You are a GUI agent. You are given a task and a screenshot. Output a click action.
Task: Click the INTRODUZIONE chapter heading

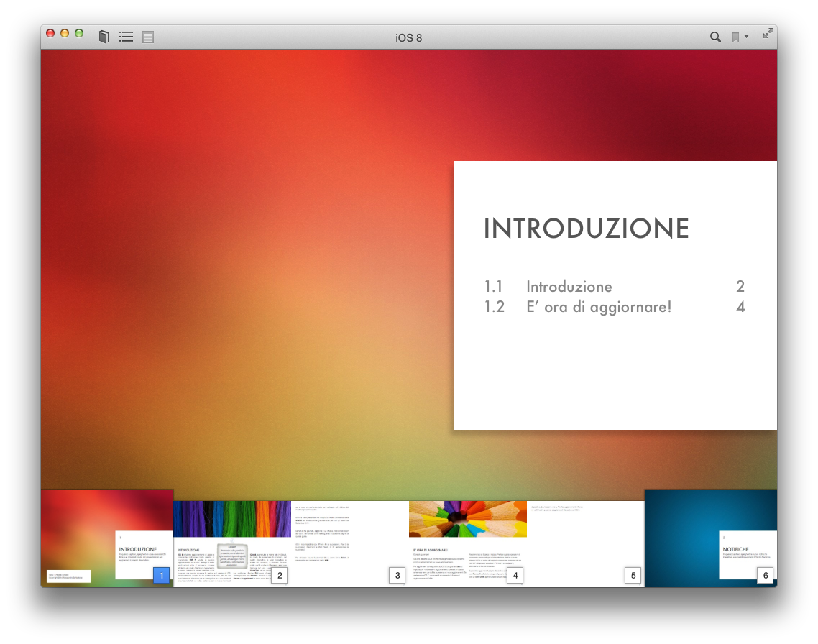point(587,229)
